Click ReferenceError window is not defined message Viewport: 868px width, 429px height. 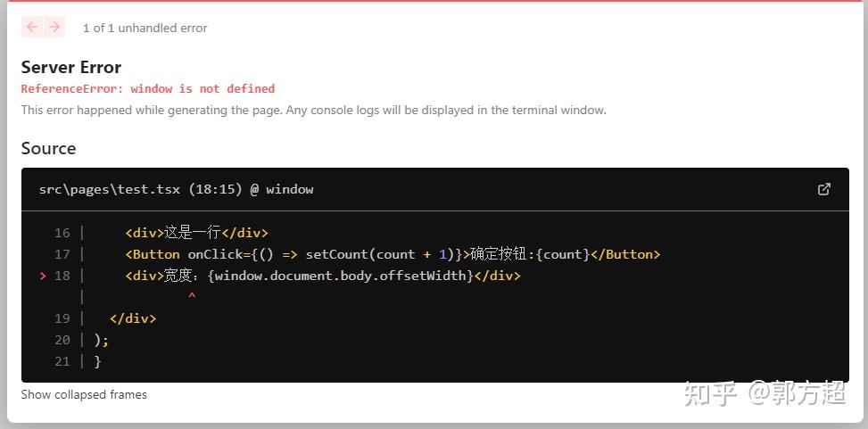point(148,88)
